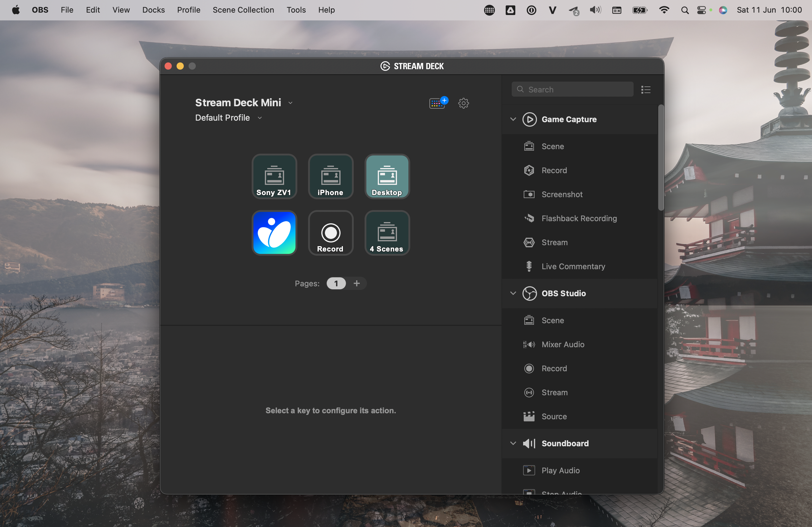The width and height of the screenshot is (812, 527).
Task: Click the Search input field
Action: click(x=572, y=89)
